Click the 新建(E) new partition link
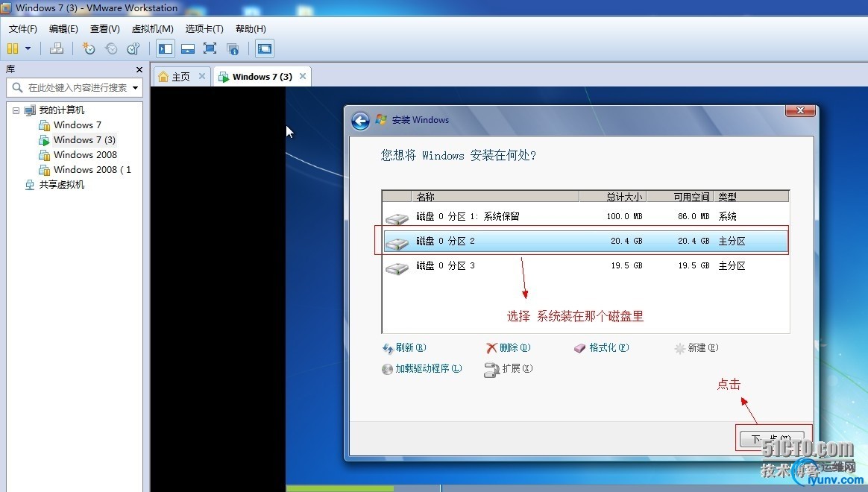Image resolution: width=868 pixels, height=492 pixels. [696, 347]
